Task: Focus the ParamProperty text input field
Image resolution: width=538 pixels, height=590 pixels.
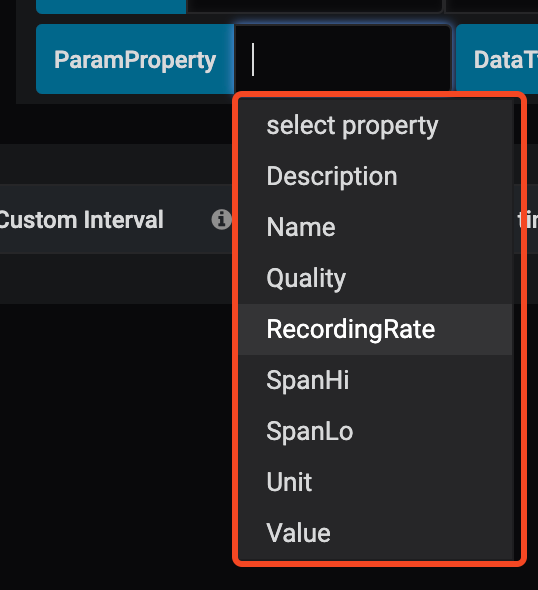Action: point(342,59)
